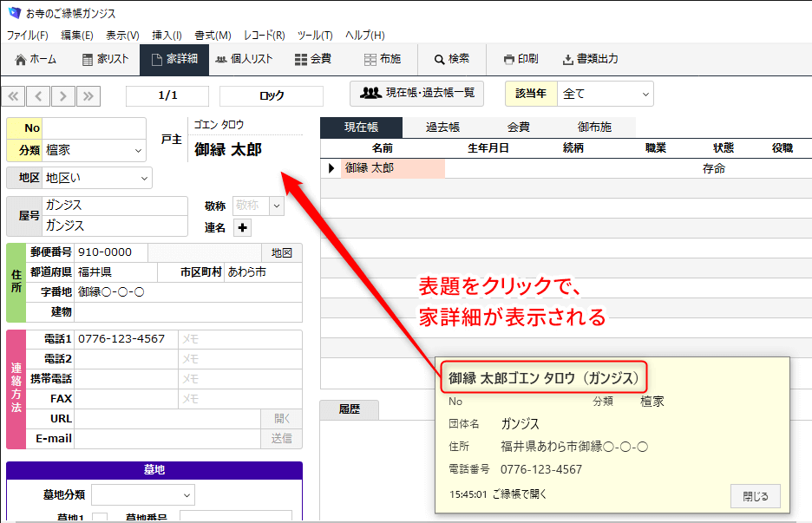Switch to the 過去帳 tab
This screenshot has height=523, width=812.
pos(442,127)
